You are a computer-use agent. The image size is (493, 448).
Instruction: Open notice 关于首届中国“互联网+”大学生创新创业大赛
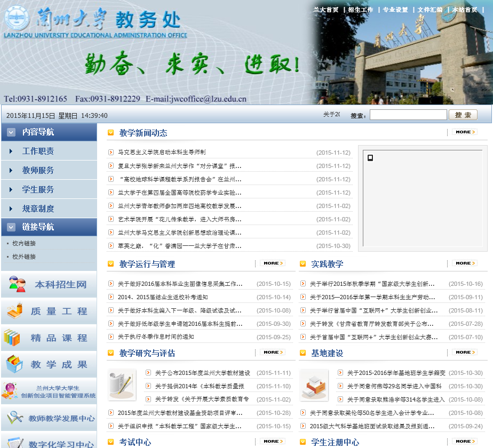(x=373, y=337)
